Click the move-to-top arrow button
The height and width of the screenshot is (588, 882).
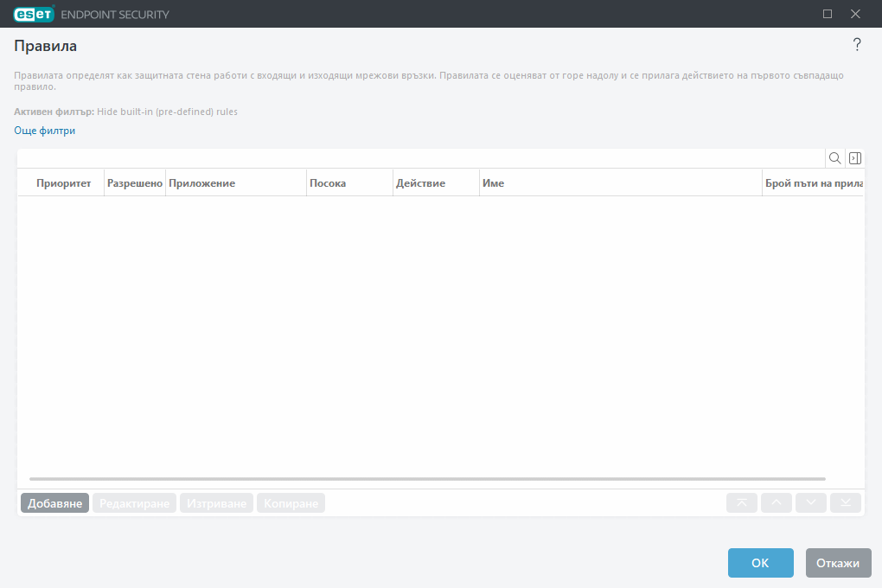[x=742, y=503]
